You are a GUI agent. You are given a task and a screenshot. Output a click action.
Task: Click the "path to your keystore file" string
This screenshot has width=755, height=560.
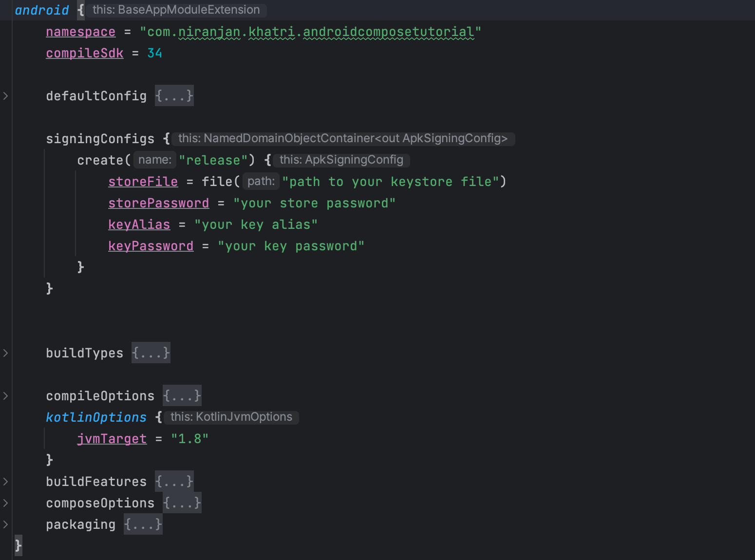(390, 182)
